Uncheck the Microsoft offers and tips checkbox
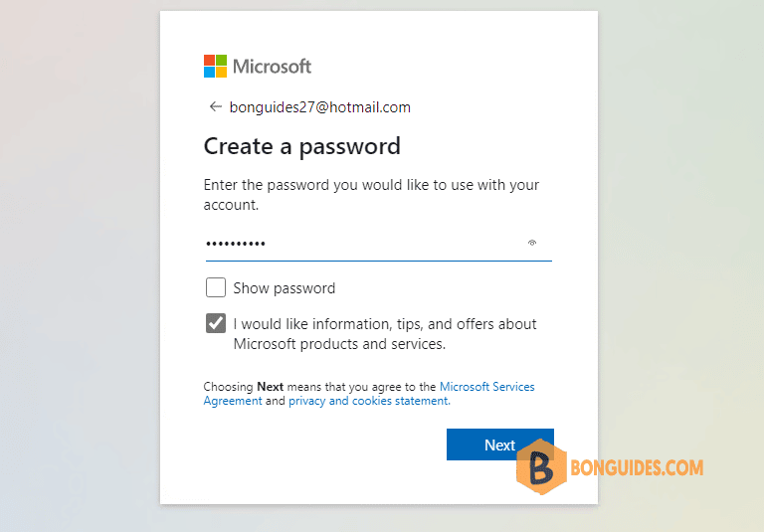The image size is (764, 532). pos(216,323)
